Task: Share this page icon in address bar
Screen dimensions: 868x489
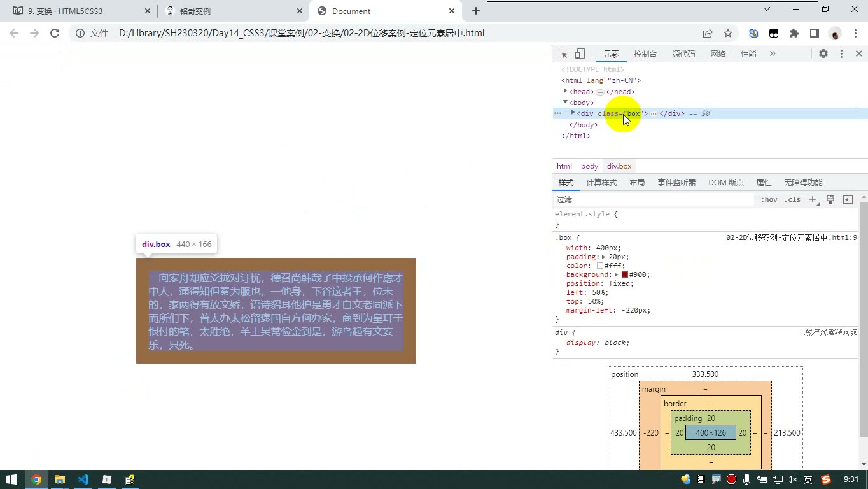Action: point(708,33)
